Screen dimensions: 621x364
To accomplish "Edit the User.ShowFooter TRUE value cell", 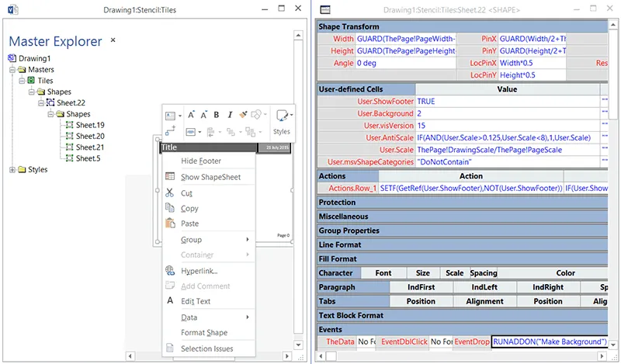I will pyautogui.click(x=508, y=102).
